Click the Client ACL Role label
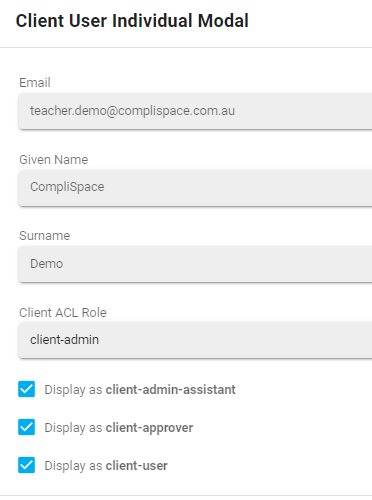The width and height of the screenshot is (372, 500). pos(63,313)
